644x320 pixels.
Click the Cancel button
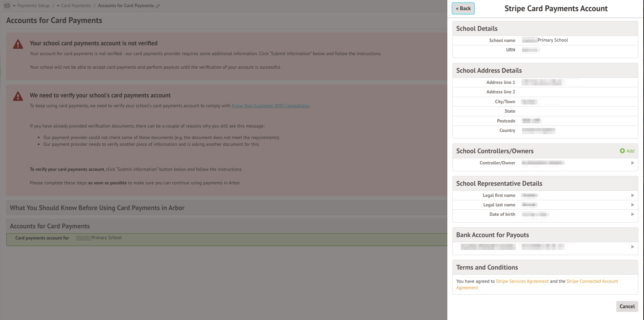627,306
